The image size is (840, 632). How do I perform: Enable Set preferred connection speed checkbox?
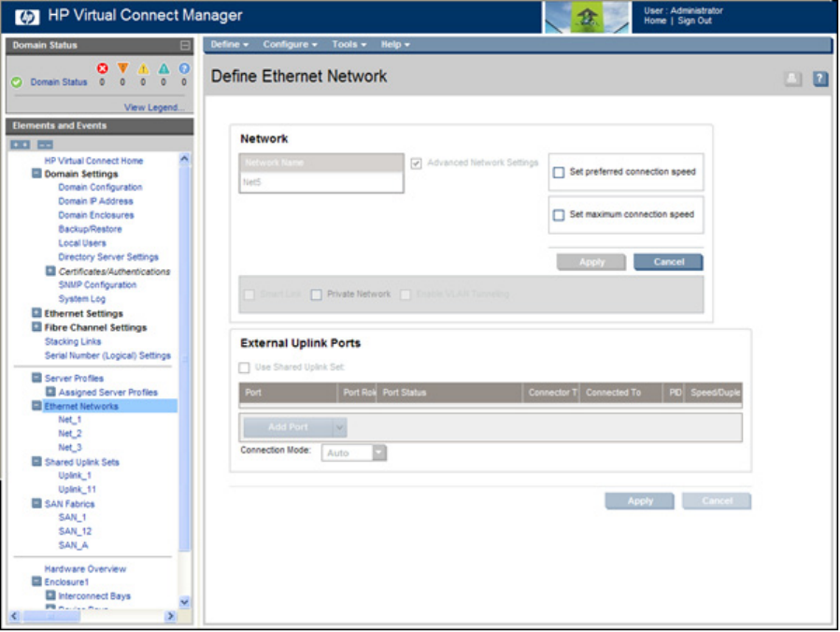click(559, 172)
